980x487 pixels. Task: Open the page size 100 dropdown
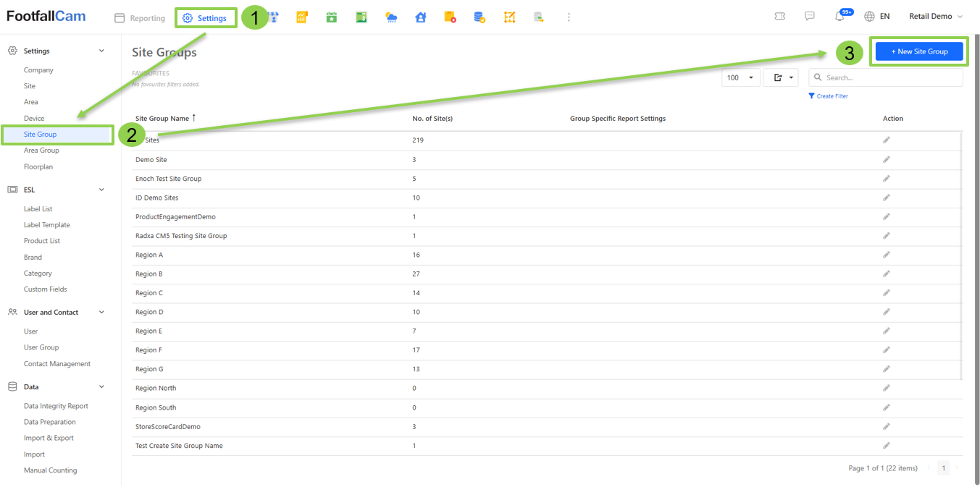(740, 77)
